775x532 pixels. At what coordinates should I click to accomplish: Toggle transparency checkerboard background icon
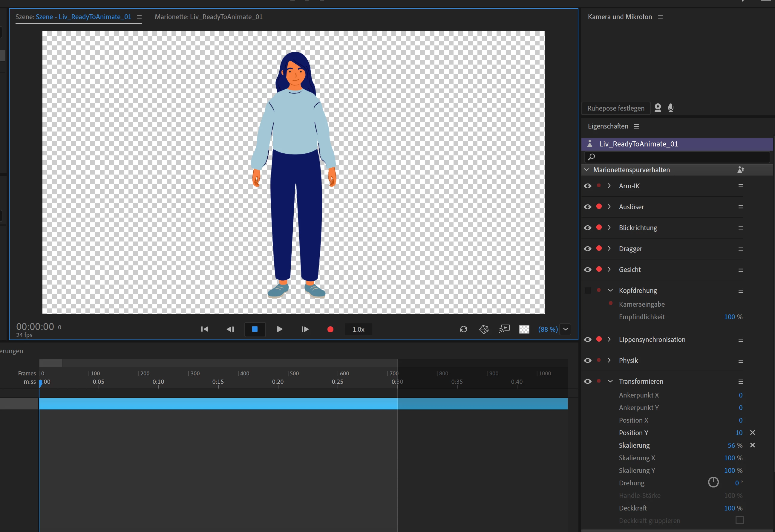click(x=524, y=329)
